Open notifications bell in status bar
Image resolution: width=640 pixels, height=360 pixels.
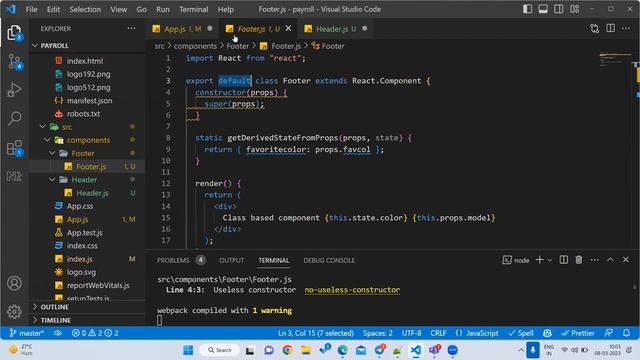(x=626, y=333)
